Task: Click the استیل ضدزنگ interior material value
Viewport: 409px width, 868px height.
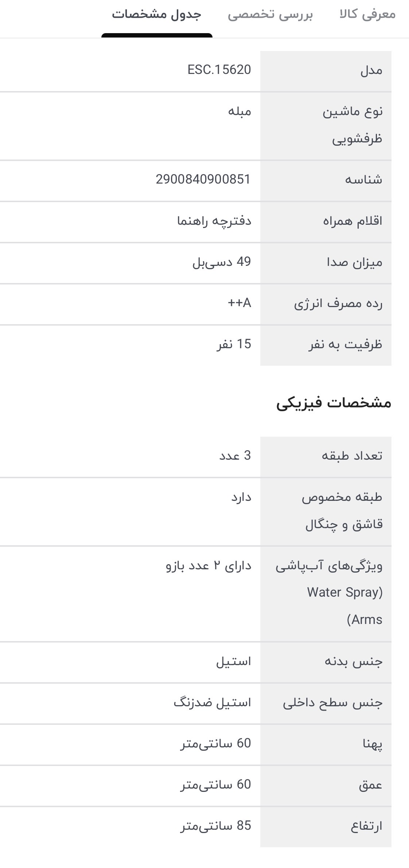Action: 212,702
